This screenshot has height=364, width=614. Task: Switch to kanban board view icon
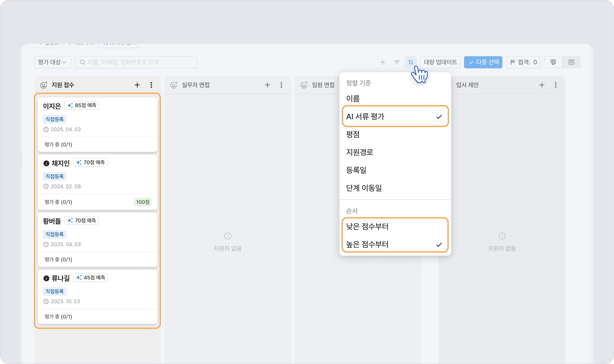553,62
